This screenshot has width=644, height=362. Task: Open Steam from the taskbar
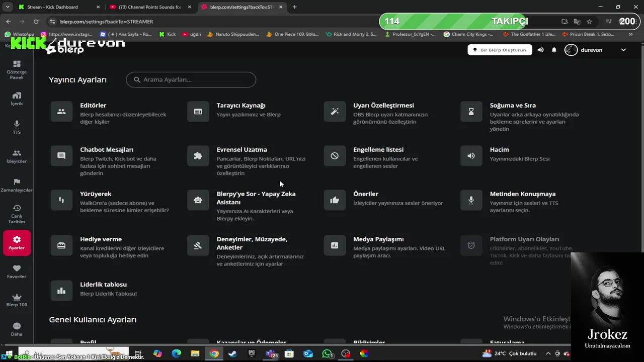[x=232, y=353]
